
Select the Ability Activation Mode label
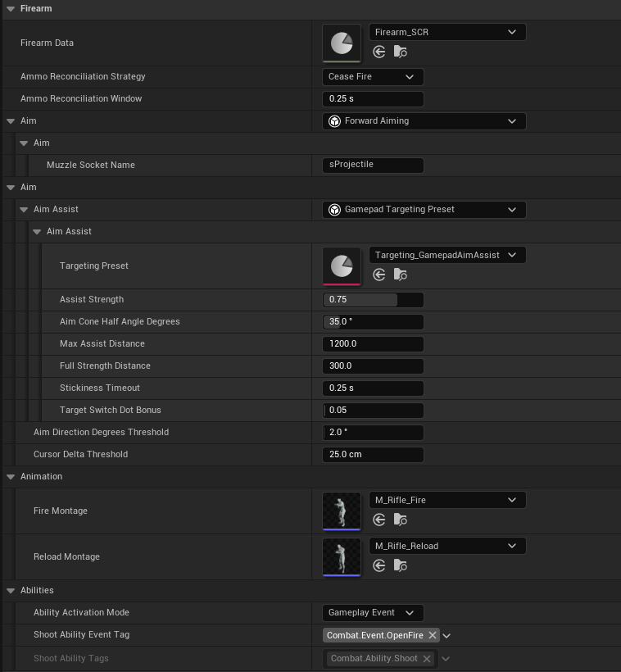point(81,612)
